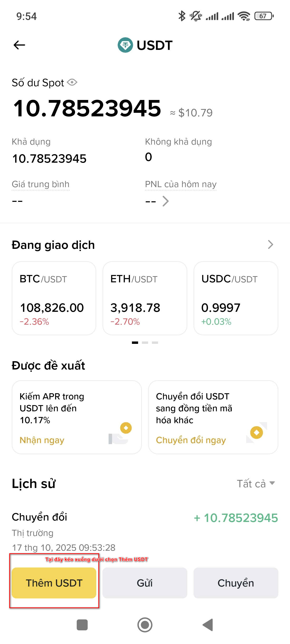Tap the Android back triangle icon
Screen dimensions: 290x644
pos(208,625)
